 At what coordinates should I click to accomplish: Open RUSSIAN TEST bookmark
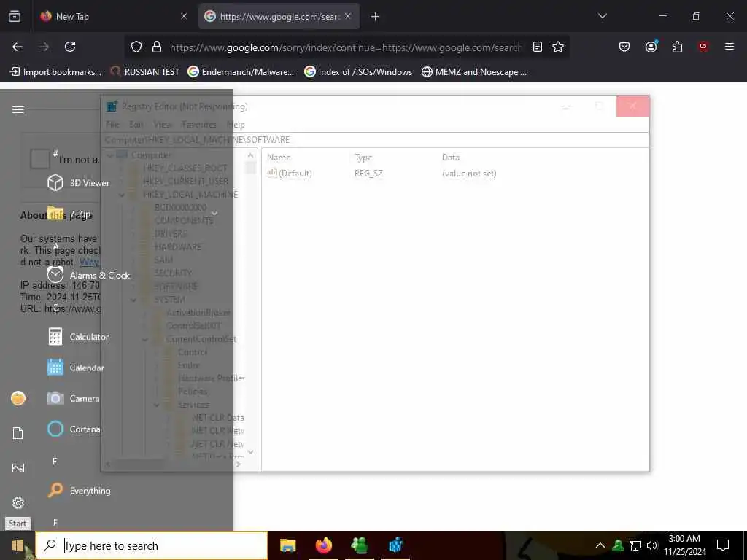[145, 72]
